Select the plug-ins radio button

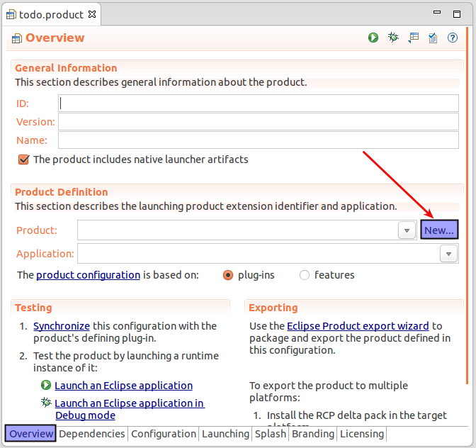click(228, 275)
